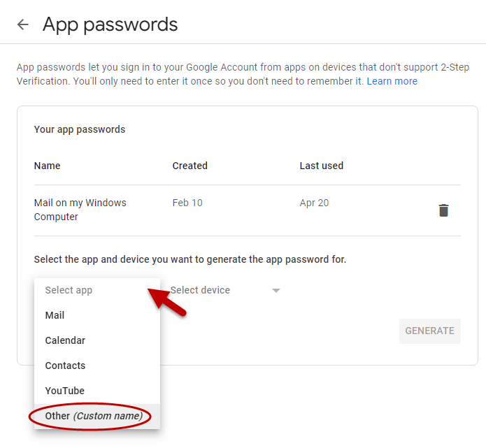Image resolution: width=486 pixels, height=448 pixels.
Task: Open the Learn more link
Action: point(392,81)
